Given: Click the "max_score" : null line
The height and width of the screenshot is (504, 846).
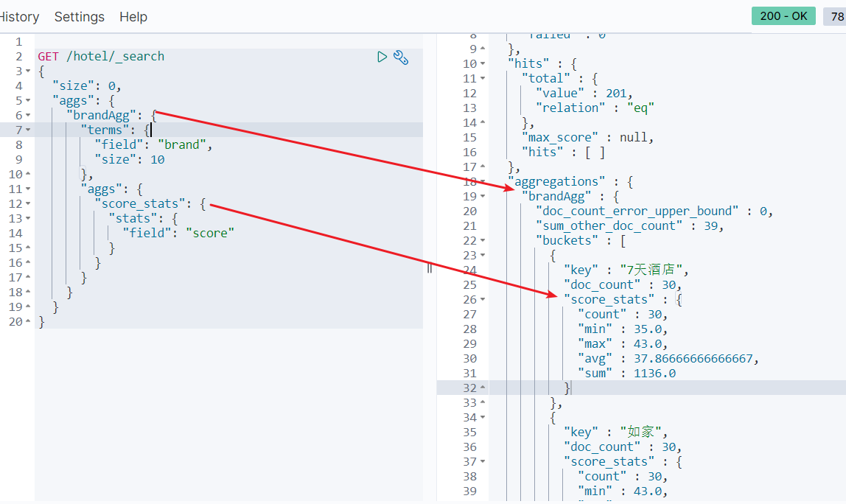Looking at the screenshot, I should 587,138.
